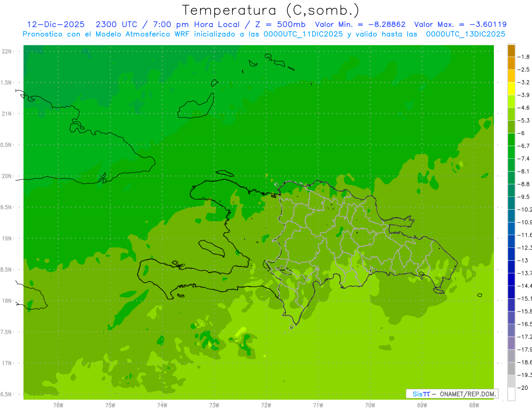Click the -5.3 colorbar value
Viewport: 532px width, 411px height.
pyautogui.click(x=524, y=120)
